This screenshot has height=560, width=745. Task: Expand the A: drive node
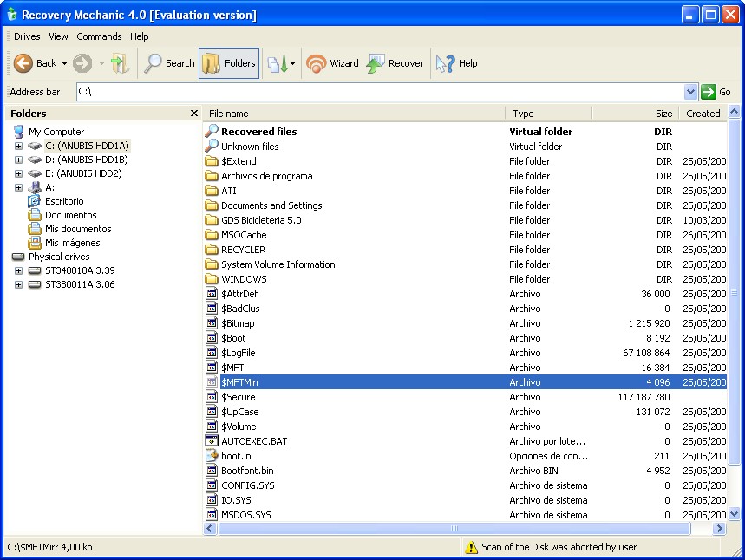tap(18, 187)
